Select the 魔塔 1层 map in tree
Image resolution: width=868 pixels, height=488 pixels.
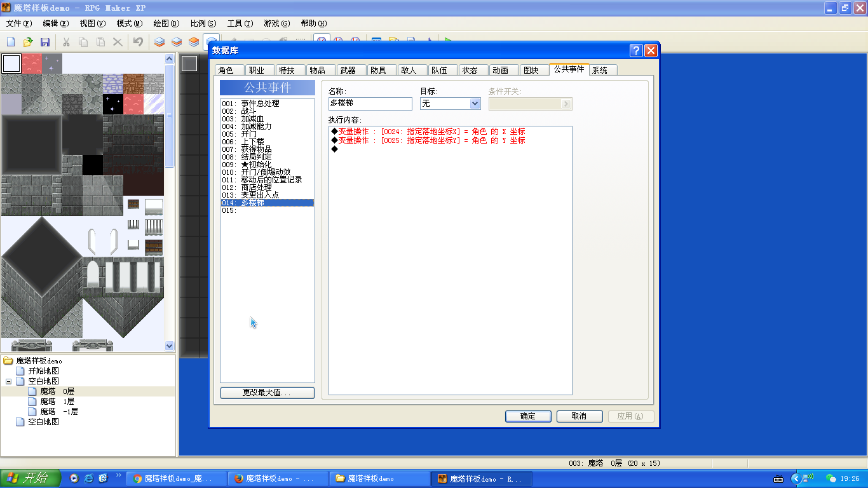click(x=57, y=402)
